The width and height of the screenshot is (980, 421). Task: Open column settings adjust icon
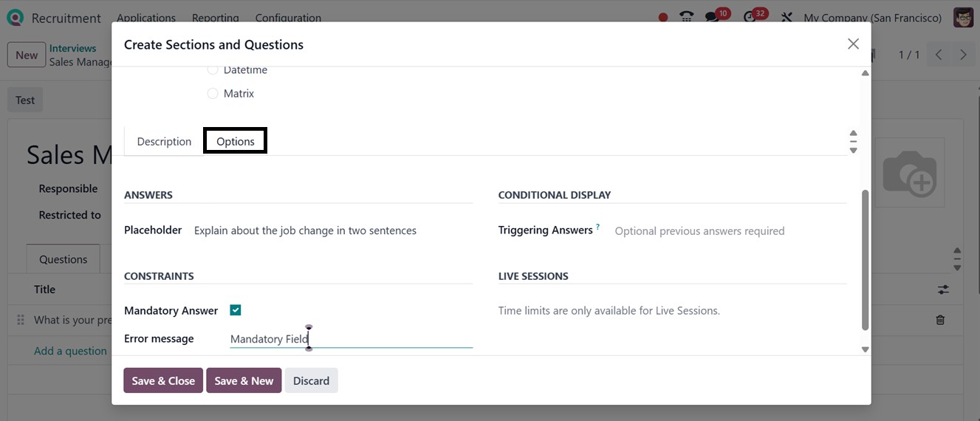pyautogui.click(x=943, y=290)
